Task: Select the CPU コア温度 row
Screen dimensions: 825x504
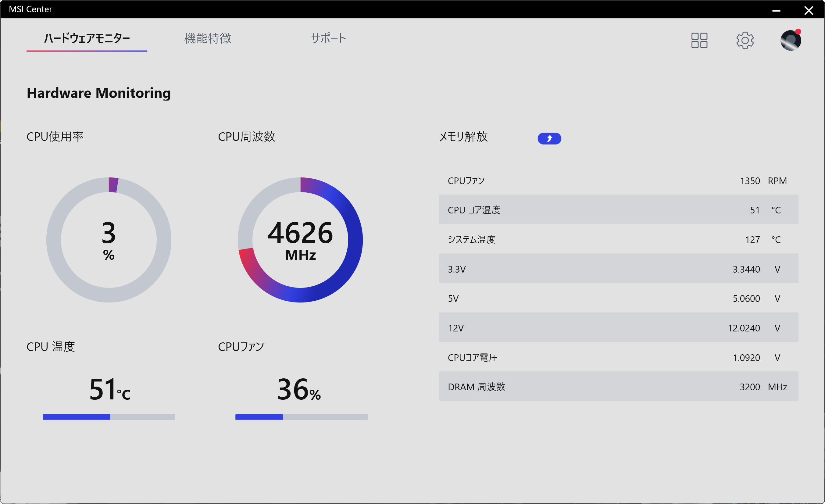Action: pyautogui.click(x=618, y=210)
